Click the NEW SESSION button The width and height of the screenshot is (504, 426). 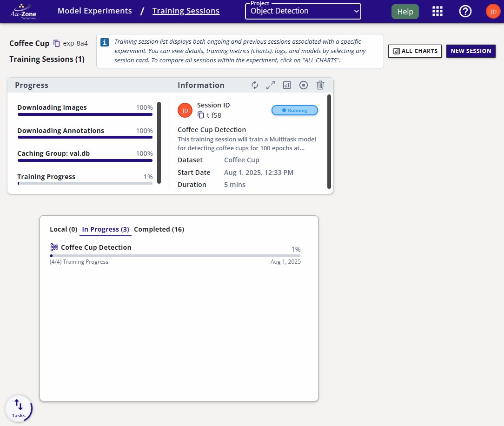click(x=471, y=51)
